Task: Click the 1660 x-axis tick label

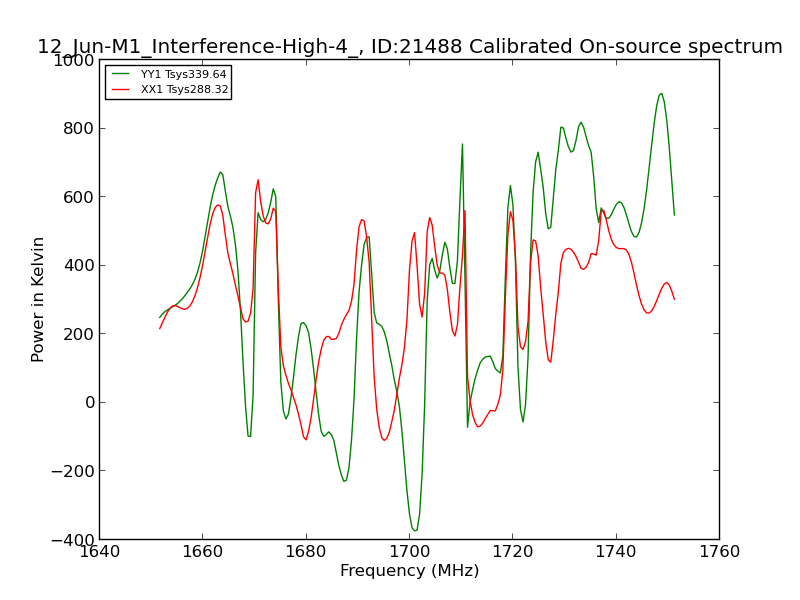Action: click(x=203, y=552)
